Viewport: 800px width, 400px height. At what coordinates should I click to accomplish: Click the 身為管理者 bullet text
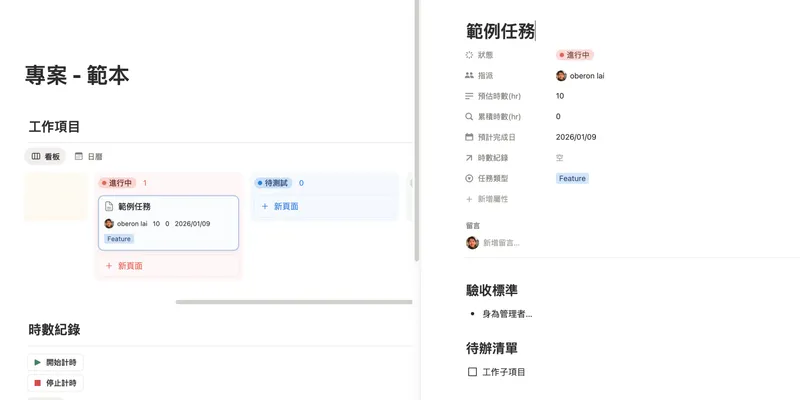[x=507, y=314]
